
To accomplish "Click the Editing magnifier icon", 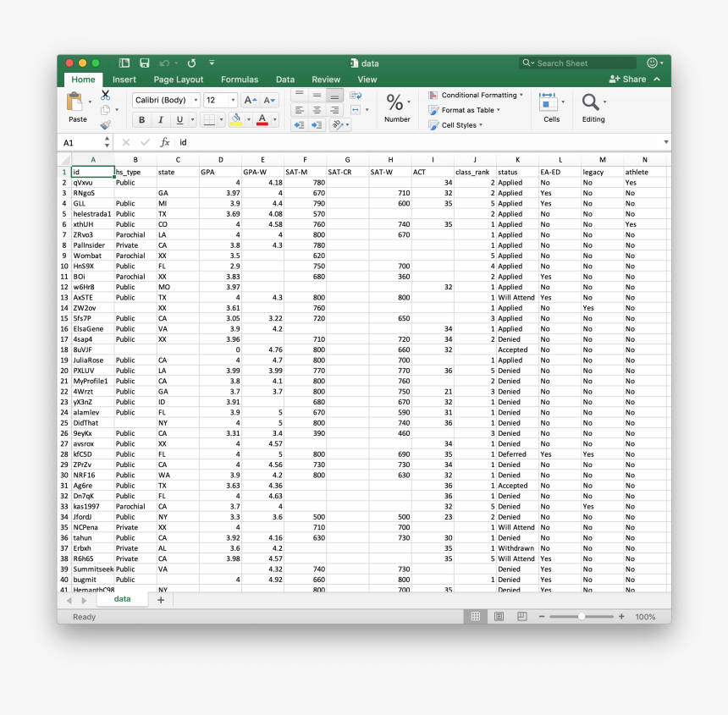I will point(590,102).
